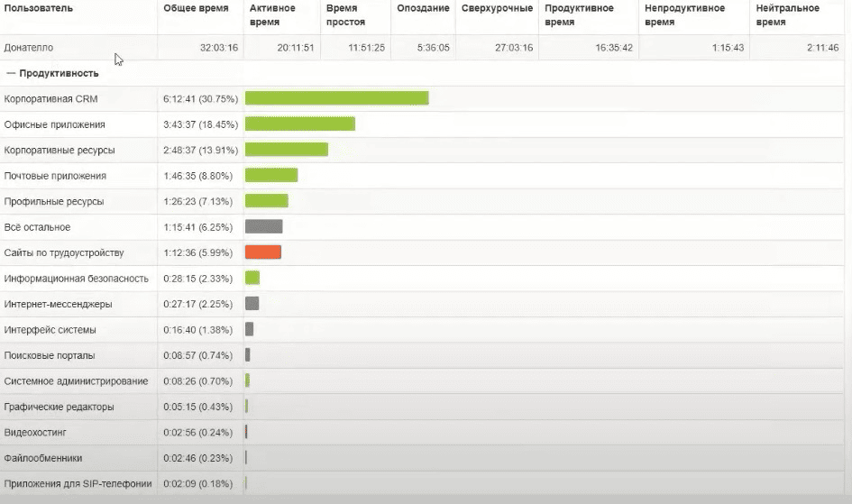
Task: Select the Сверхурочные column header
Action: tap(497, 8)
